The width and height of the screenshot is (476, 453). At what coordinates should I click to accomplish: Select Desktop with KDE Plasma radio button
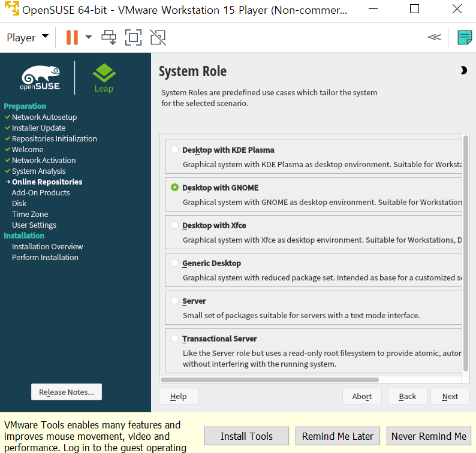pyautogui.click(x=174, y=150)
